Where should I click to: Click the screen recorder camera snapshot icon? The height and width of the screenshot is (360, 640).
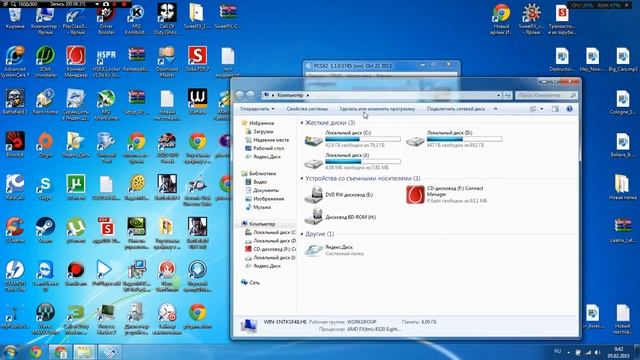pos(106,4)
